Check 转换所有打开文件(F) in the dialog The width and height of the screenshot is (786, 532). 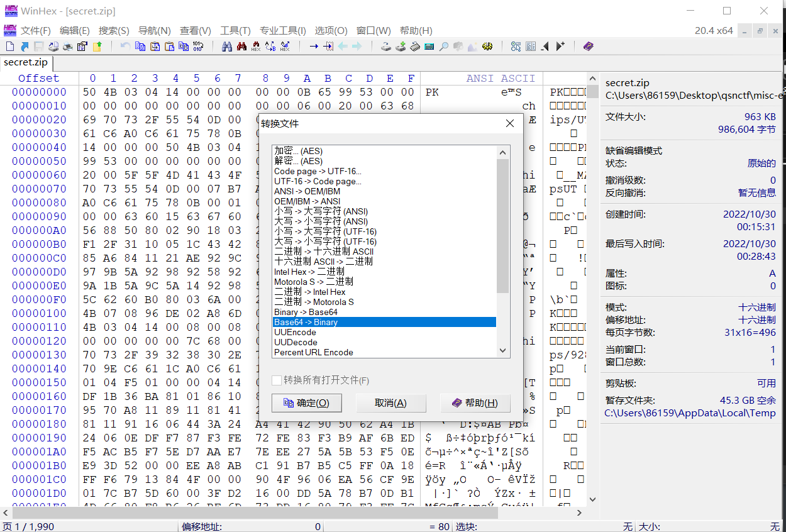click(275, 380)
